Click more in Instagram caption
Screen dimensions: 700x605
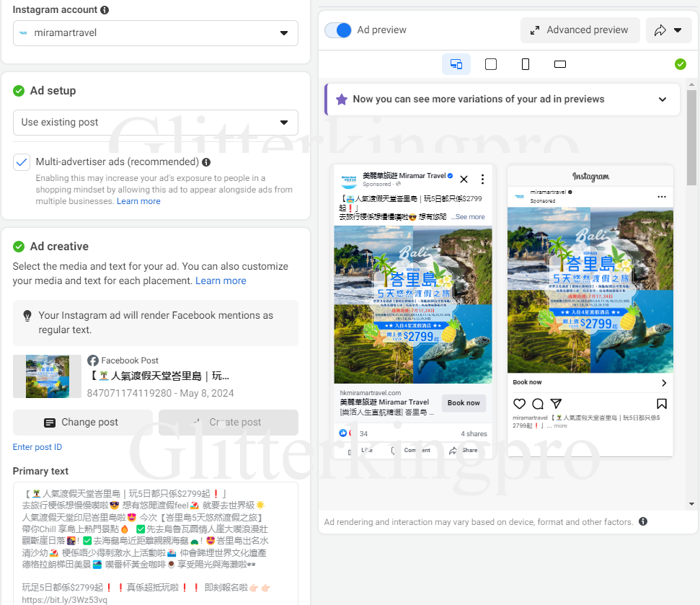click(x=560, y=426)
